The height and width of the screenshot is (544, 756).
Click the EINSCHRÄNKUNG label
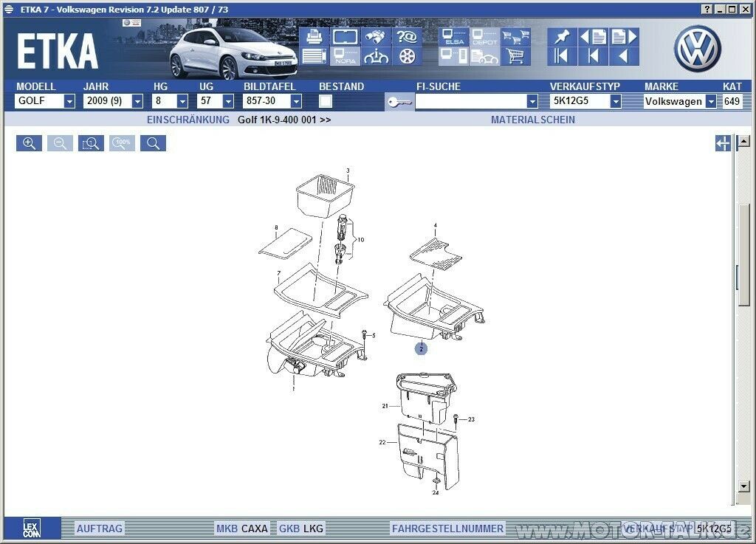click(x=188, y=120)
